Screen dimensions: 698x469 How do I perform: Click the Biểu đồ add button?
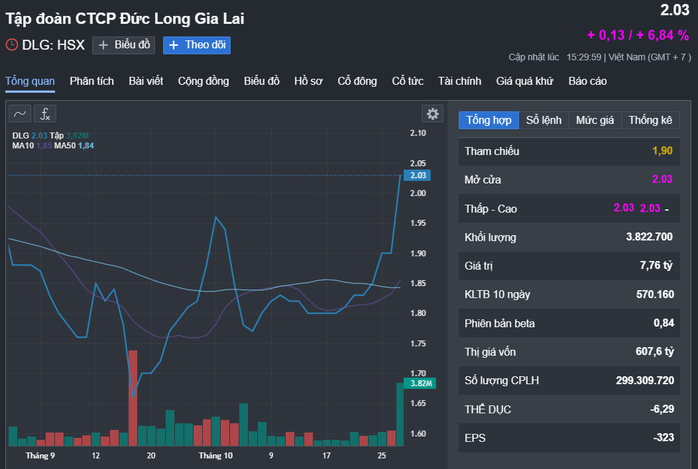(x=124, y=45)
